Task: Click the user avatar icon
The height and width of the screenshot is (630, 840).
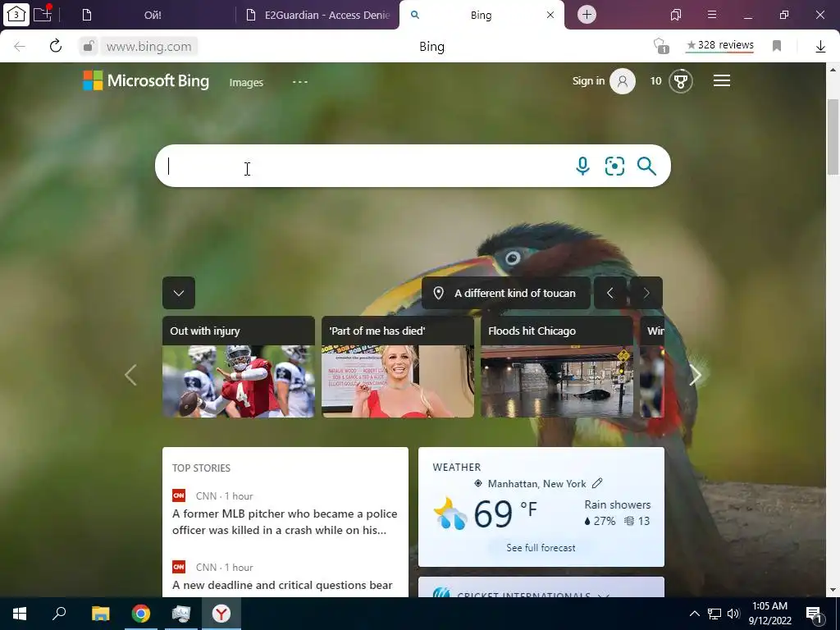Action: point(623,81)
